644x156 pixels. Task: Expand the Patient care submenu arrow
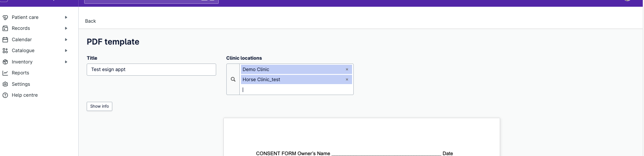pos(66,17)
